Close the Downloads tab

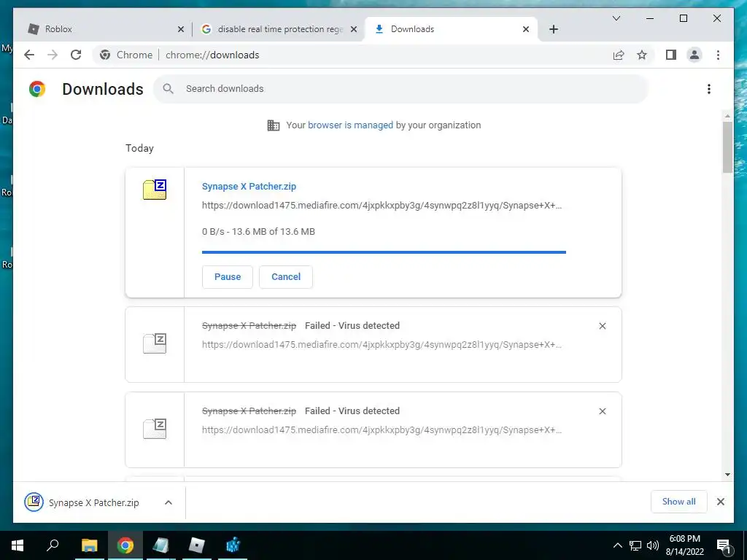(525, 29)
